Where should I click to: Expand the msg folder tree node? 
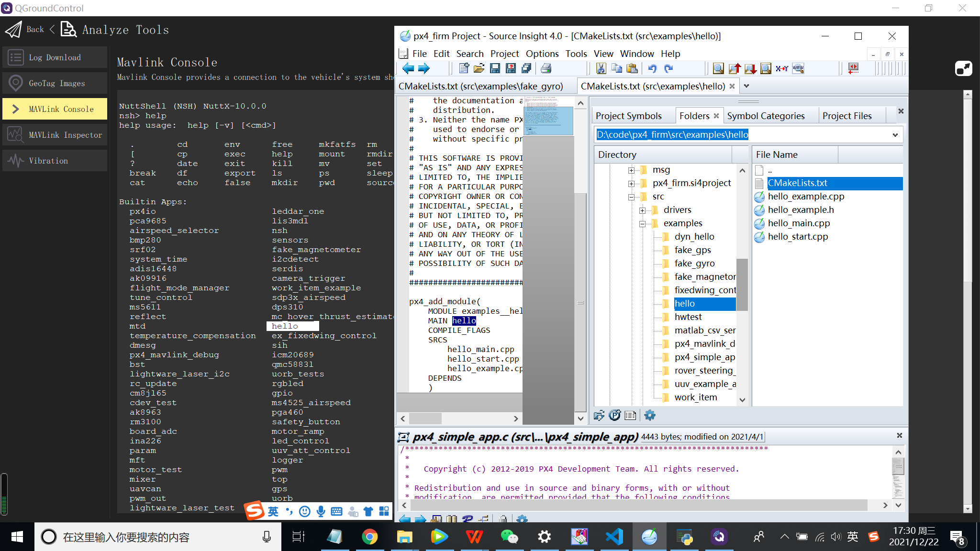pos(632,170)
